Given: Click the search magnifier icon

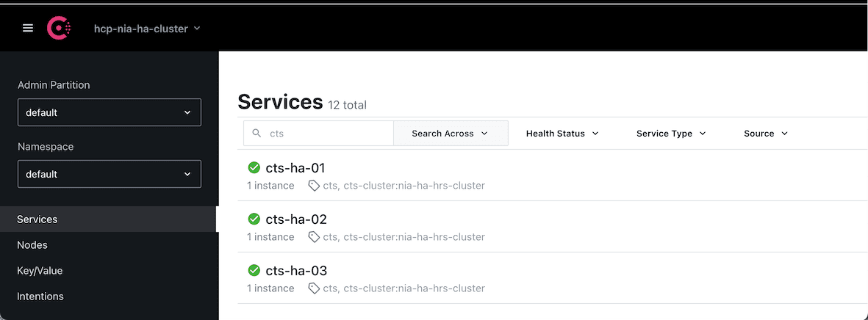Looking at the screenshot, I should pyautogui.click(x=257, y=134).
